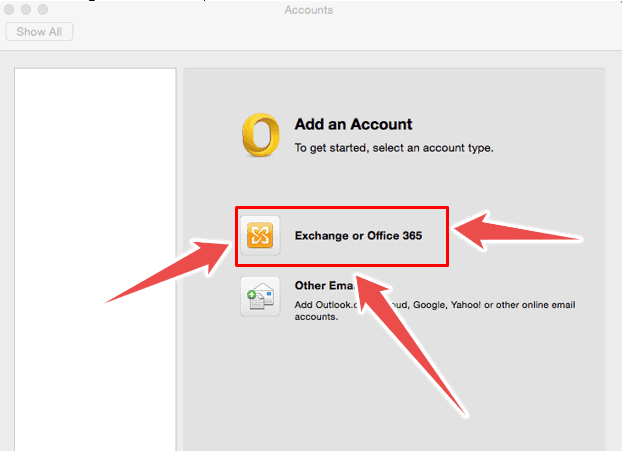Click the yellow Outlook logo icon
Image resolution: width=623 pixels, height=451 pixels.
point(260,135)
